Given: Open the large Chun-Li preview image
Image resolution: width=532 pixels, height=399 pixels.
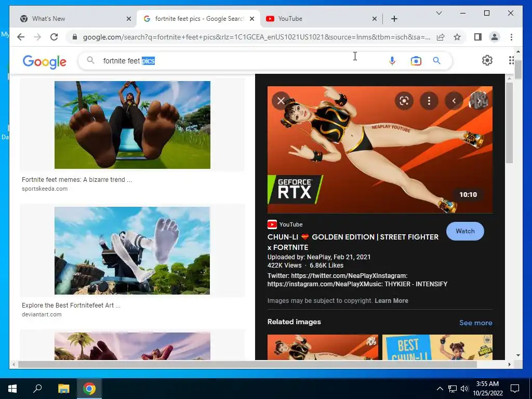Looking at the screenshot, I should pyautogui.click(x=380, y=150).
